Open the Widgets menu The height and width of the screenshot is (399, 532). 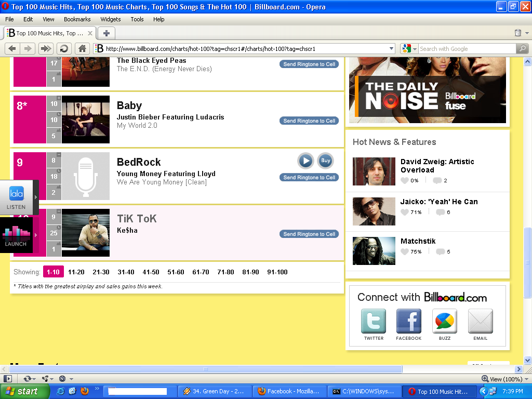tap(111, 19)
